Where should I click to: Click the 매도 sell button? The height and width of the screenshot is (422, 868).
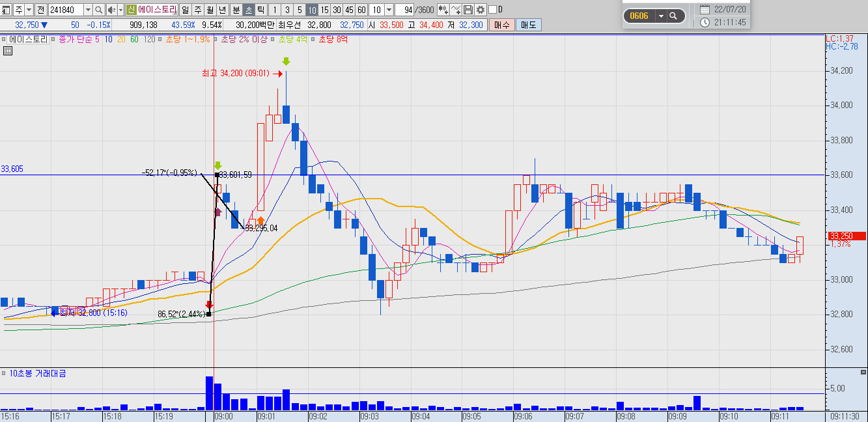click(x=528, y=25)
